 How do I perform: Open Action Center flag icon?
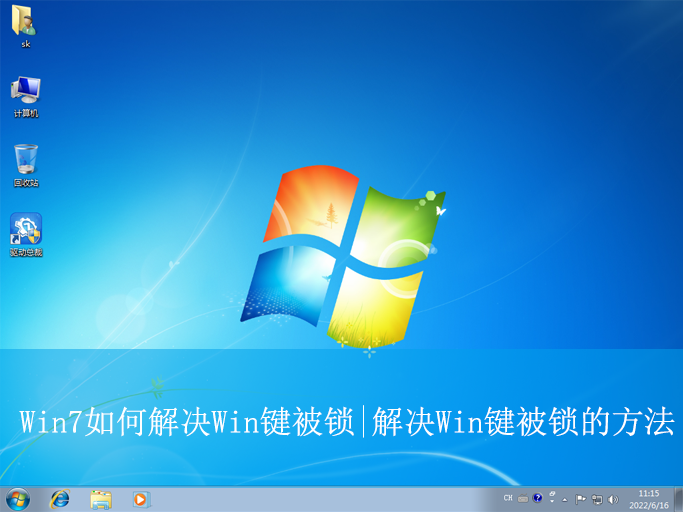[580, 498]
